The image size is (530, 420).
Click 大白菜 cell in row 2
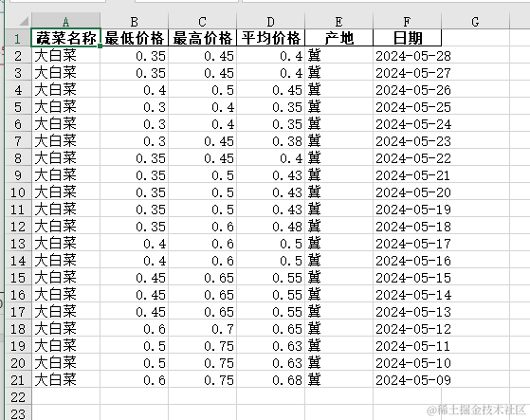click(66, 55)
